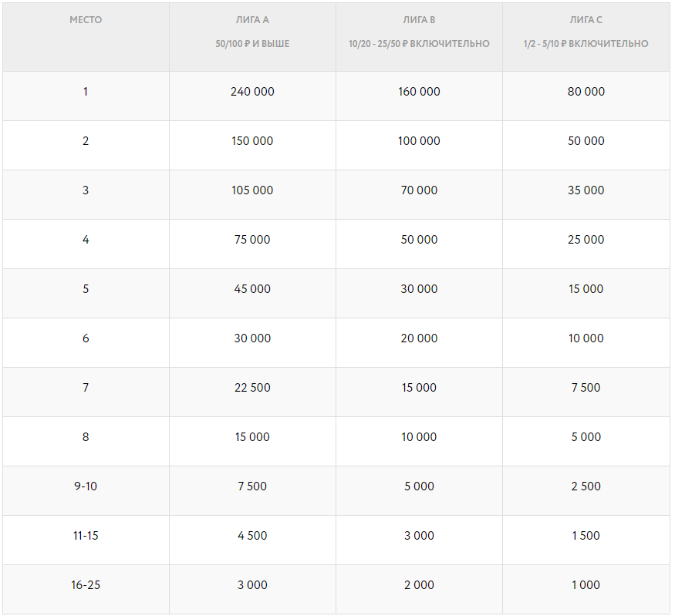Click the 9-10 place row label
675x616 pixels.
86,486
